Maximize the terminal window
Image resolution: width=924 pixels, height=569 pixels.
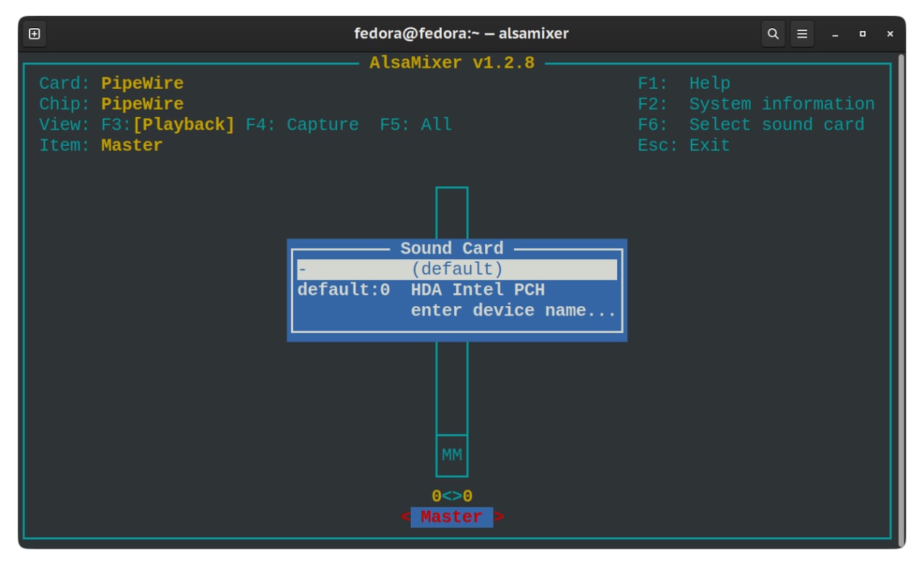click(863, 34)
